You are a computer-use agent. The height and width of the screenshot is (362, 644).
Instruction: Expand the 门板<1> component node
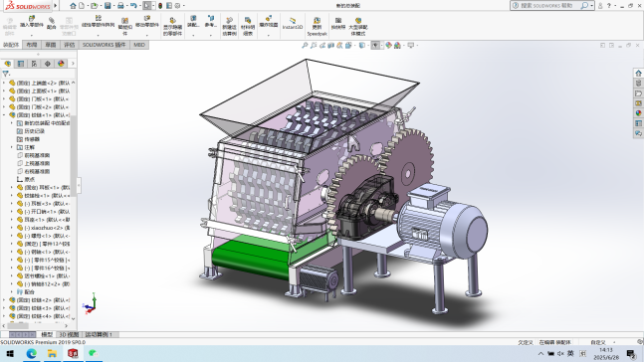click(x=4, y=98)
